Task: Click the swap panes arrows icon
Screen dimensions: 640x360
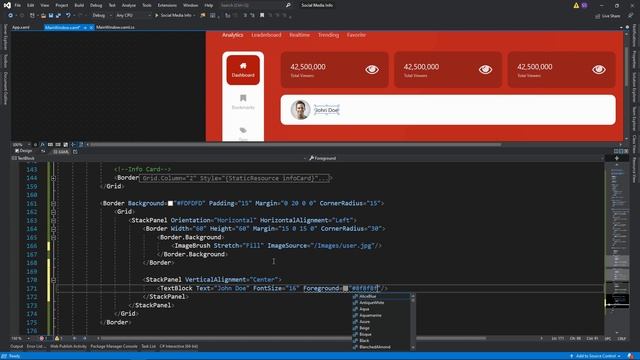Action: (43, 151)
